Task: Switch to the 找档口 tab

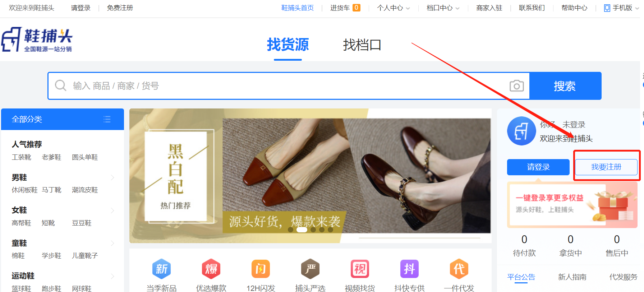Action: coord(362,45)
